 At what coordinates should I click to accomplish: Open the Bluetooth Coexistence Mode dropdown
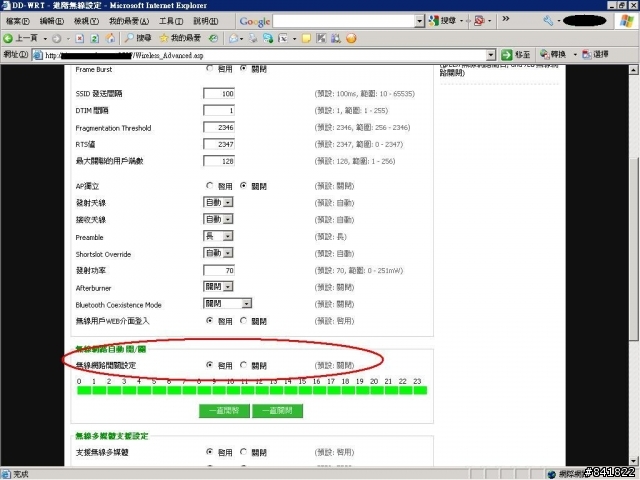point(227,303)
